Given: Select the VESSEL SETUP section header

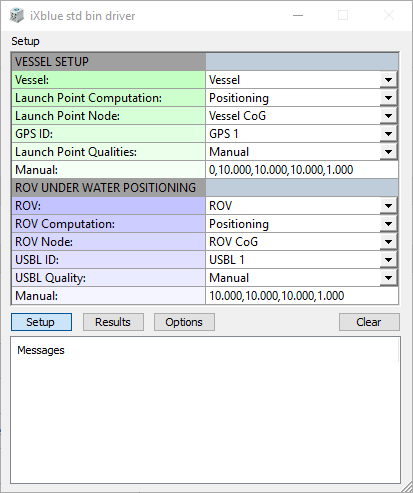Looking at the screenshot, I should pos(109,62).
